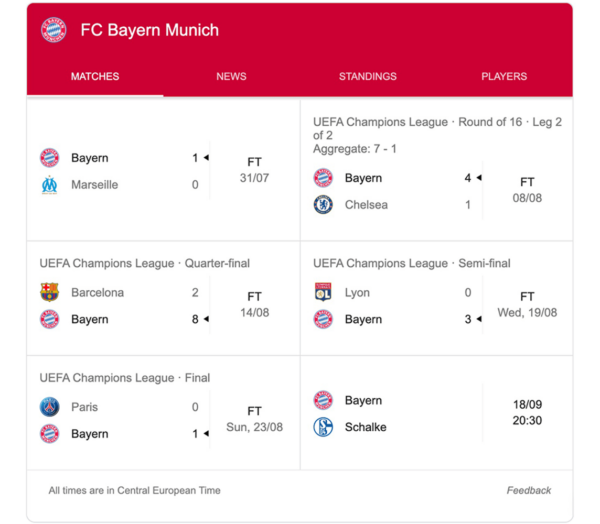Open upcoming Bayern vs Schalke fixture
The image size is (600, 524).
click(x=436, y=413)
